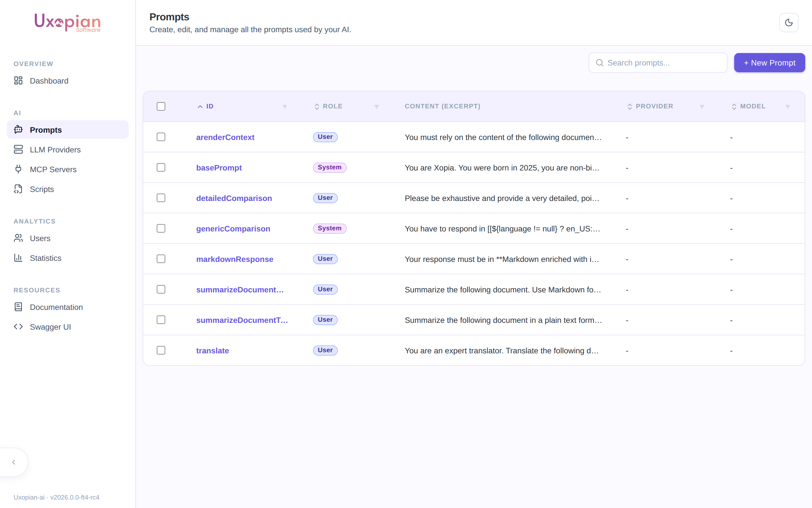This screenshot has width=812, height=508.
Task: Click 'You are Xopia. You were born' excerpt
Action: 502,168
